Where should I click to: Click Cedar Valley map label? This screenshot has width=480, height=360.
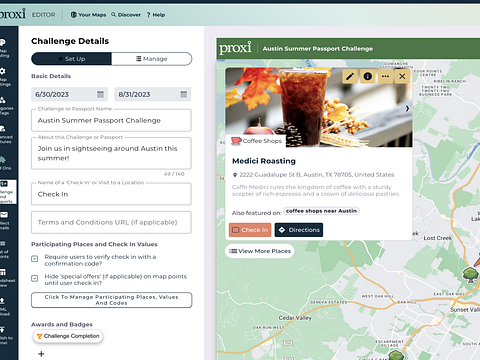pos(295,318)
